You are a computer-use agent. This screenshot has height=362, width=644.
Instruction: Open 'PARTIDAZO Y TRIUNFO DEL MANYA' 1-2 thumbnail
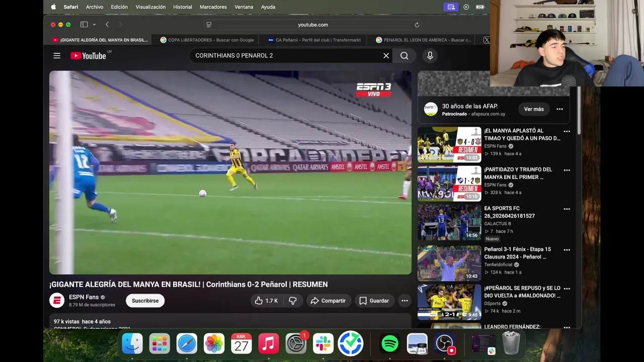[x=449, y=184]
